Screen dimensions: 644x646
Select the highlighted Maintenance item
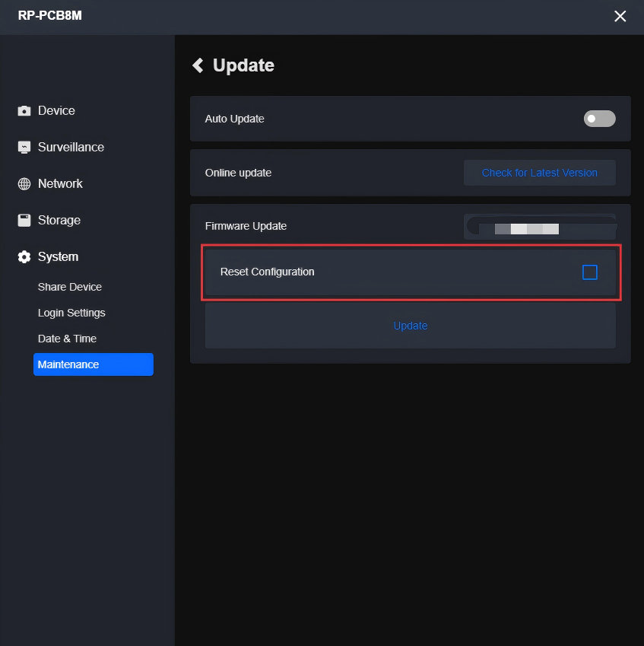pos(93,364)
